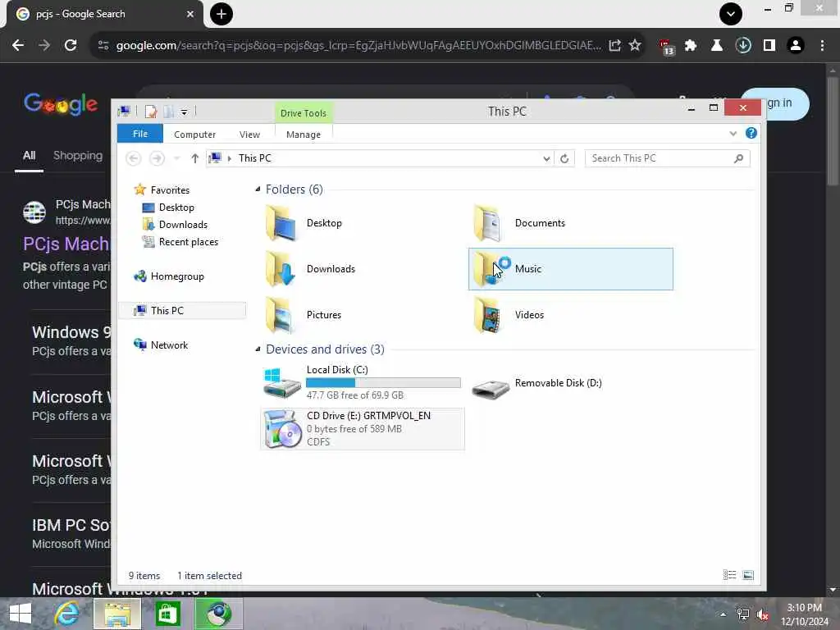Show hidden tray icons arrow
This screenshot has width=840, height=630.
[724, 614]
